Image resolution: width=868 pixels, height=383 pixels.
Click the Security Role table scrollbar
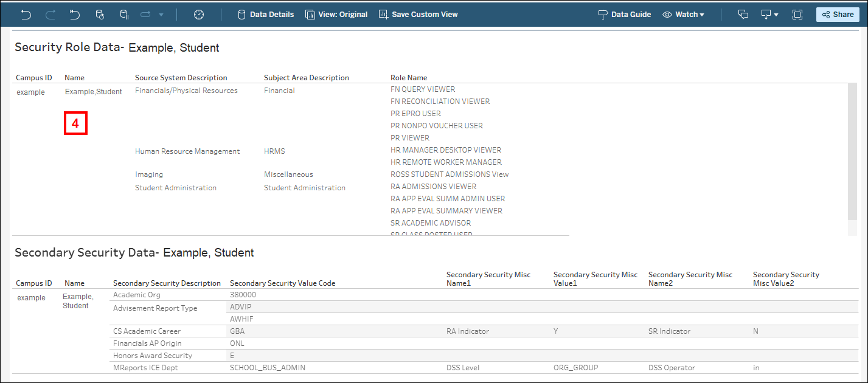[852, 152]
